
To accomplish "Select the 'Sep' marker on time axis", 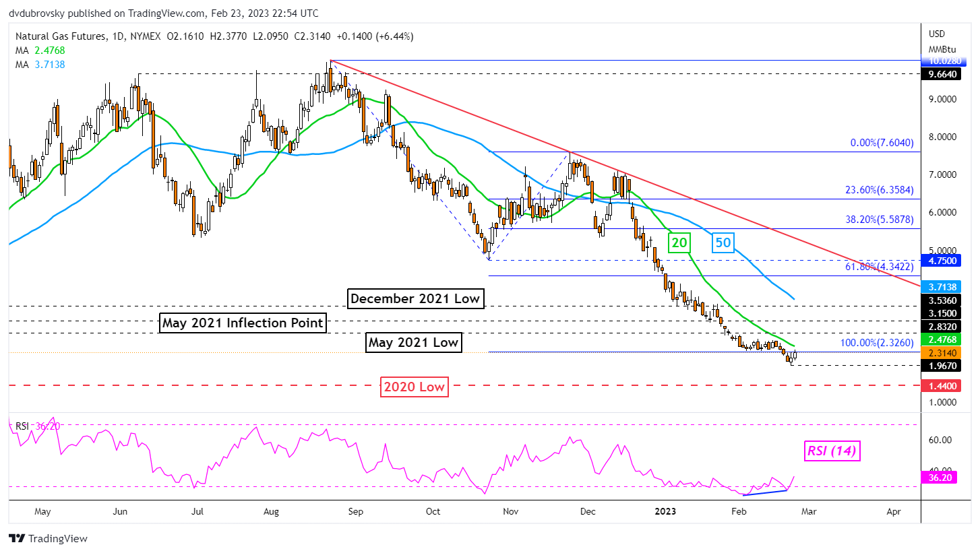I will tap(356, 511).
